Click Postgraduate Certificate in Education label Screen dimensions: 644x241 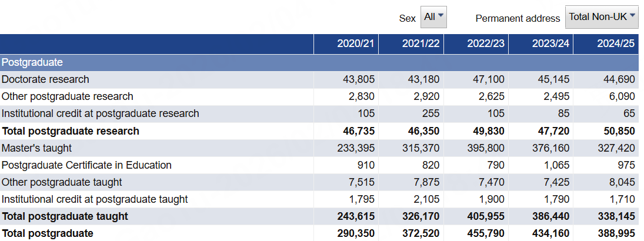point(86,165)
